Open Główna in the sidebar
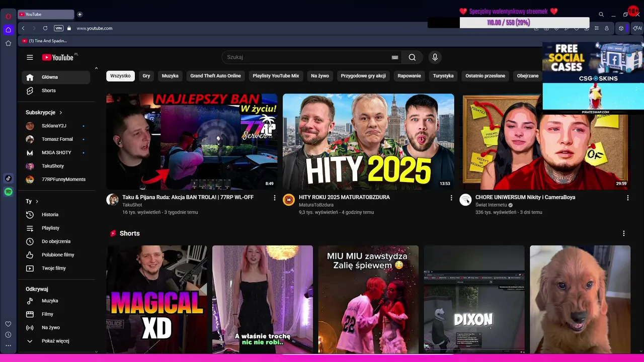This screenshot has width=644, height=362. tap(56, 77)
